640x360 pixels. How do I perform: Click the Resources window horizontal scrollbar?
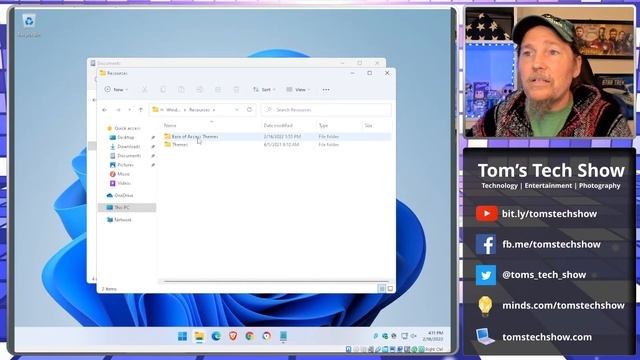pos(275,281)
